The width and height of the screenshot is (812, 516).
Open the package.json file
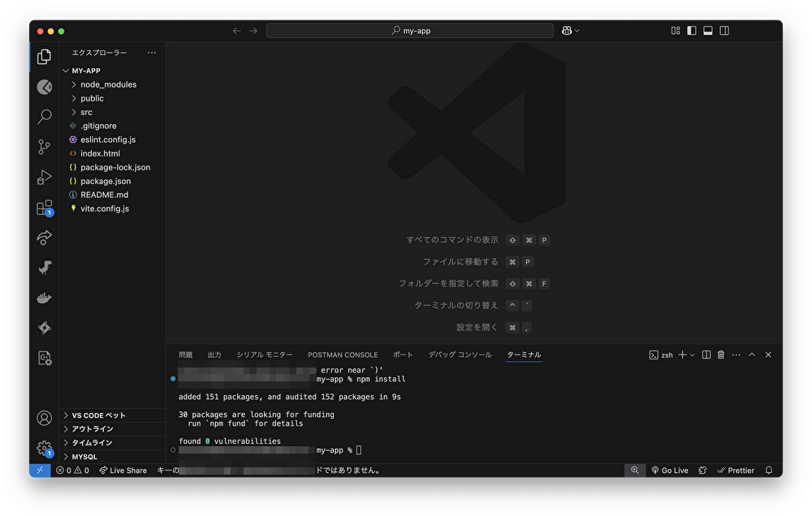point(106,181)
